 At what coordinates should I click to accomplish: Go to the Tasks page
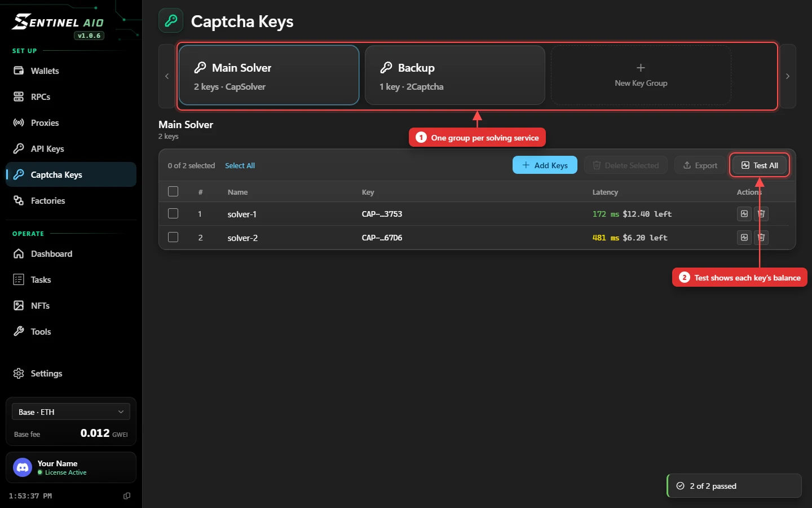pyautogui.click(x=71, y=279)
